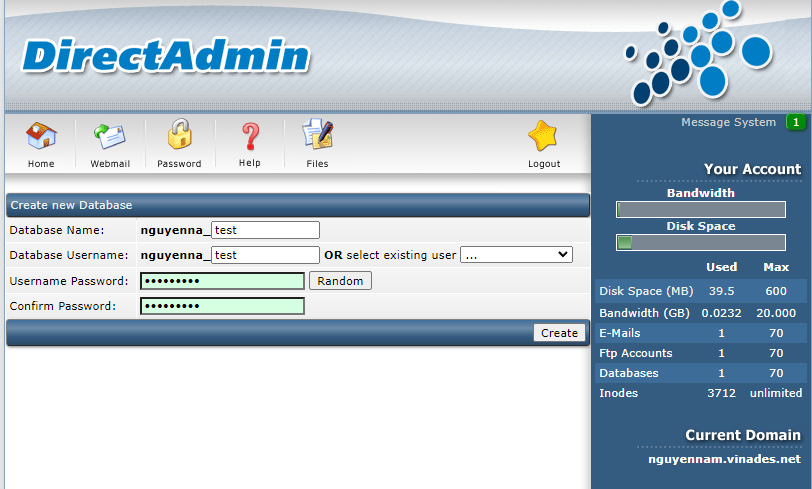Click the Webmail label in navigation

110,164
